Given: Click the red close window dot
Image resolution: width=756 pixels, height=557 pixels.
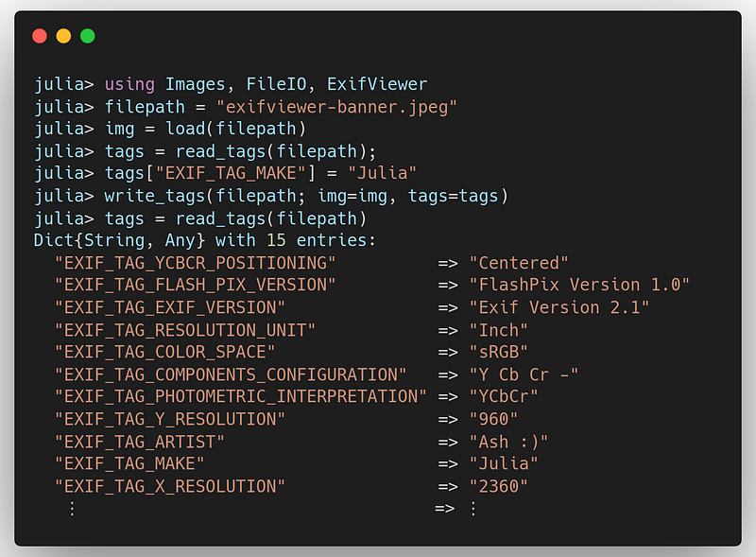Looking at the screenshot, I should point(40,36).
